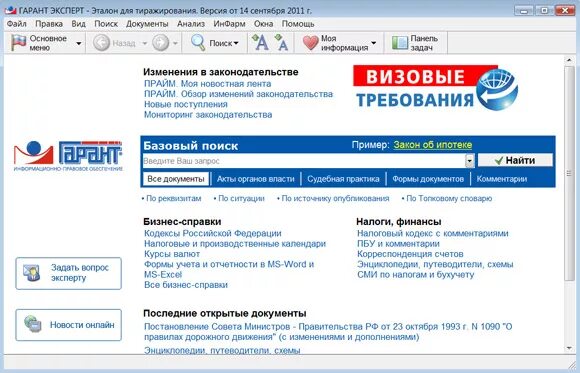The width and height of the screenshot is (580, 373).
Task: Expand the Назад history dropdown arrow
Action: click(x=145, y=43)
